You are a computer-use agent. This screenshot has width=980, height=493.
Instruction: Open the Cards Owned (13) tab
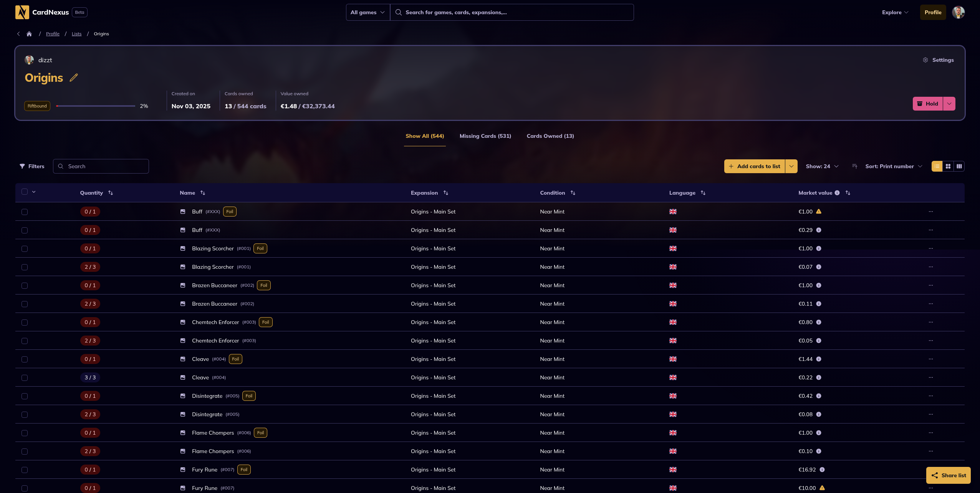550,136
